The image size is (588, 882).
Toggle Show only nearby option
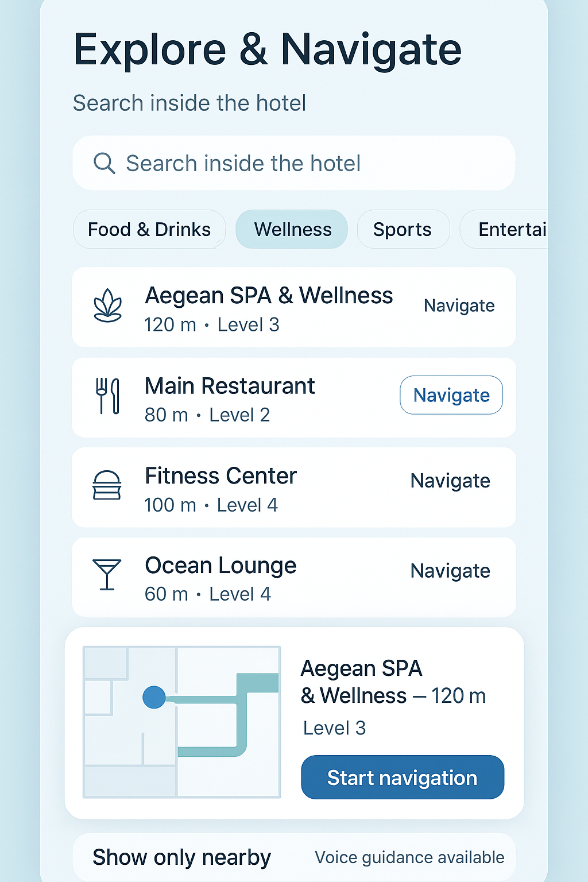tap(181, 857)
